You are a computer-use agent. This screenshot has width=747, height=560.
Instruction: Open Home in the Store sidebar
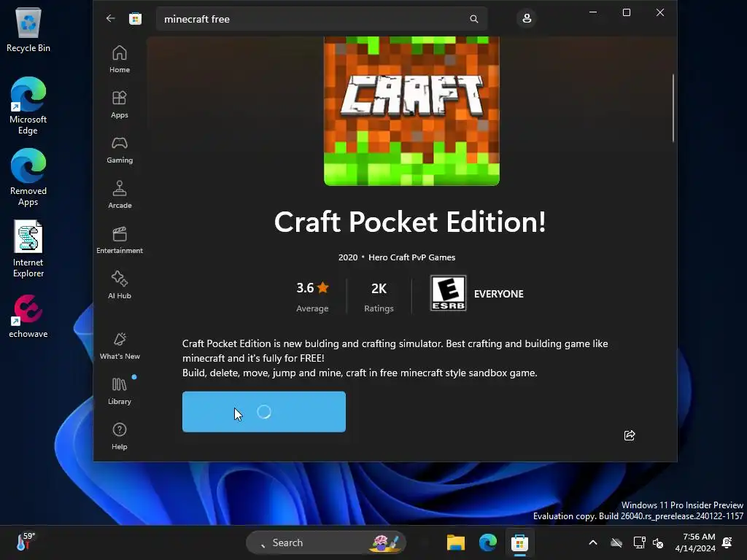tap(120, 59)
